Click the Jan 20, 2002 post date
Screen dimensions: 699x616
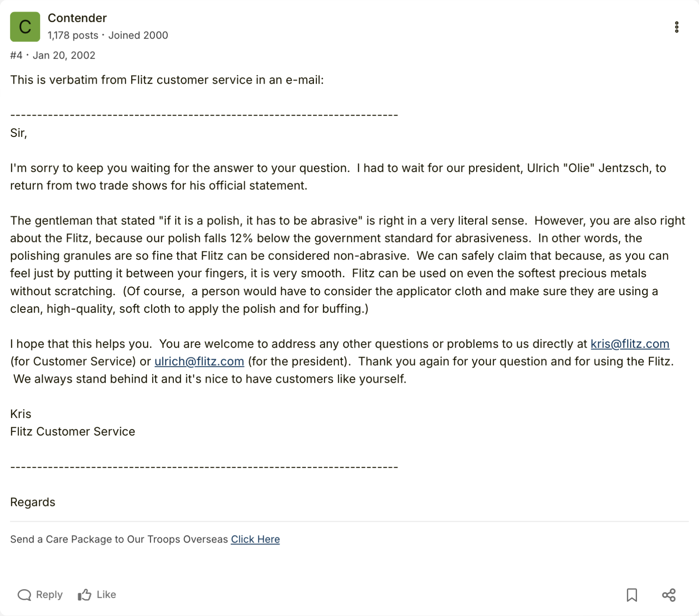(x=64, y=55)
